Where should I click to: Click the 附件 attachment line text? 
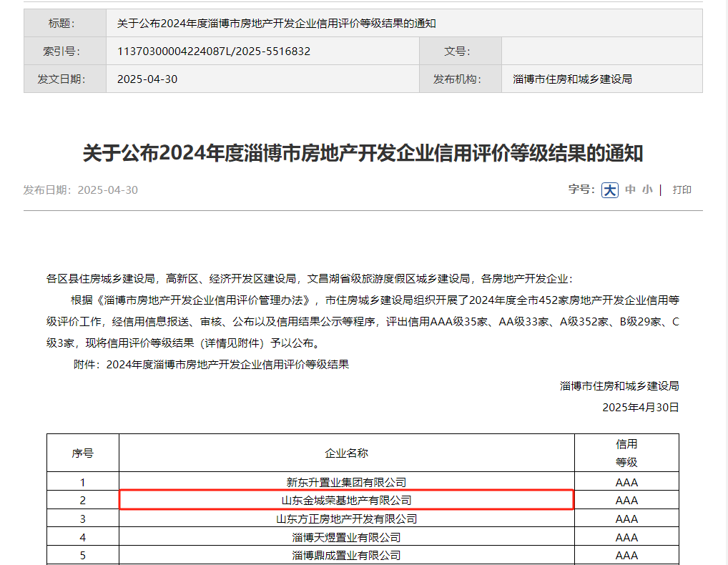tap(211, 364)
